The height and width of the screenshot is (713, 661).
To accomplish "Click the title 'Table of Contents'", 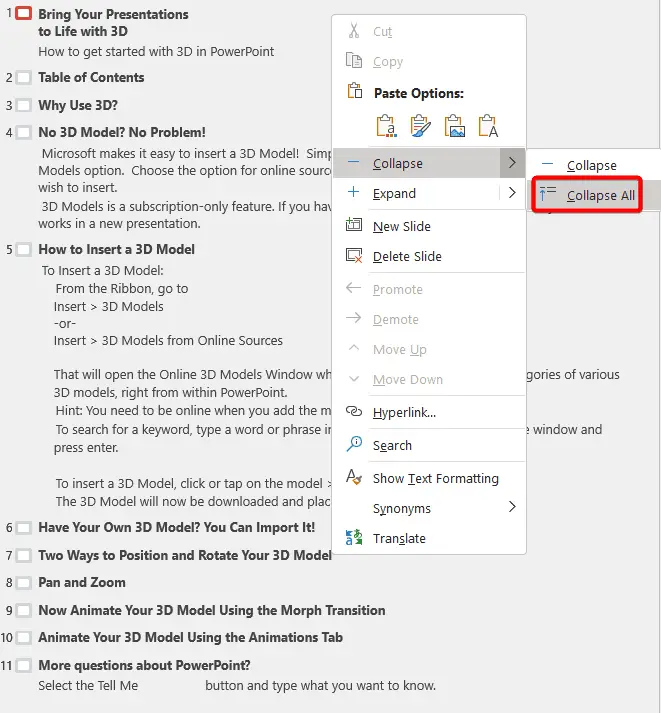I will 91,77.
